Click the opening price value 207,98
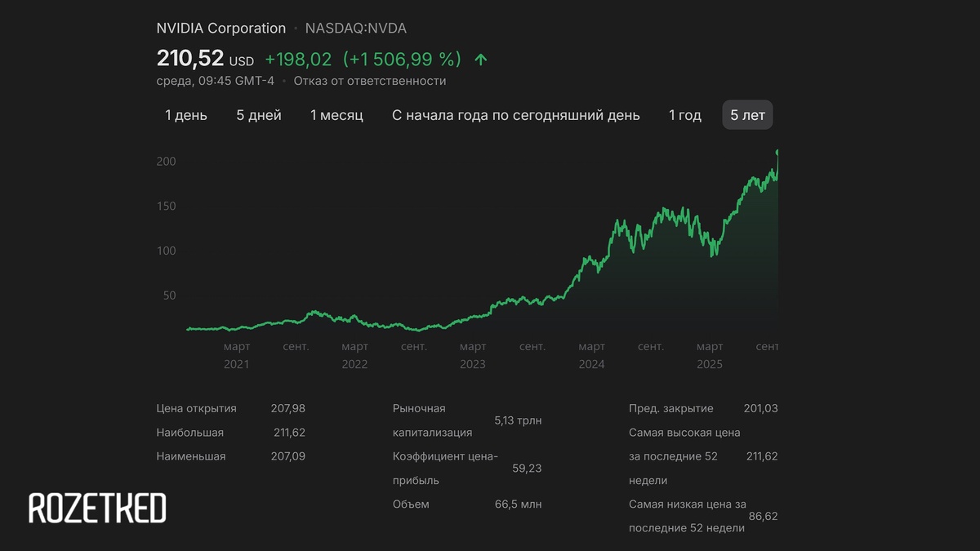The image size is (980, 551). [288, 409]
